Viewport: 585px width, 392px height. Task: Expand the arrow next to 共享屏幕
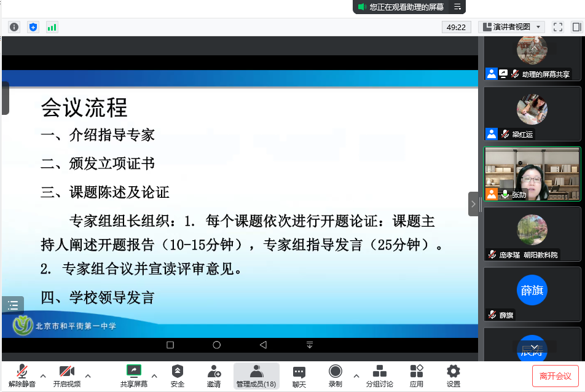(154, 376)
